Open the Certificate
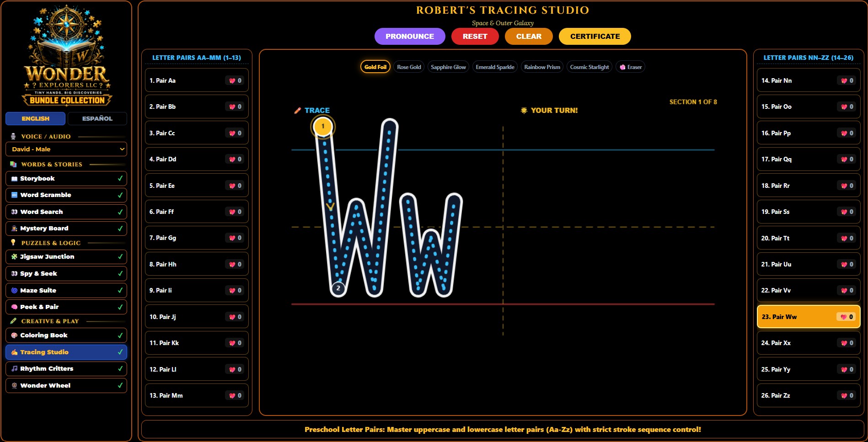 click(595, 37)
